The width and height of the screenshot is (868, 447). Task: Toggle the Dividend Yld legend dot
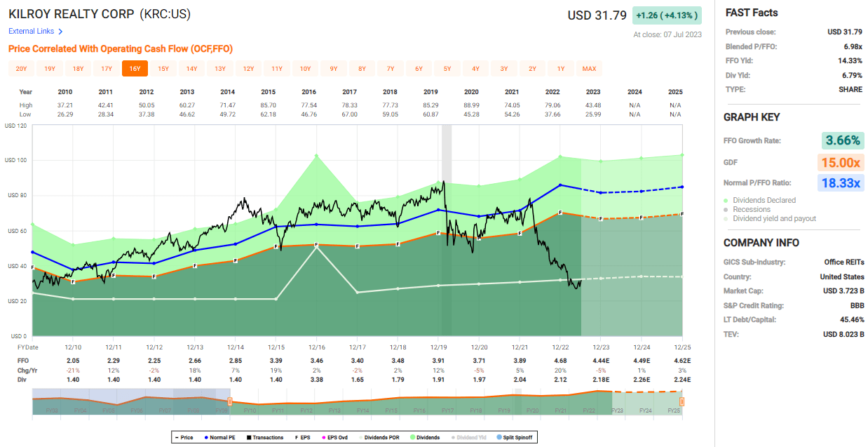pos(453,437)
